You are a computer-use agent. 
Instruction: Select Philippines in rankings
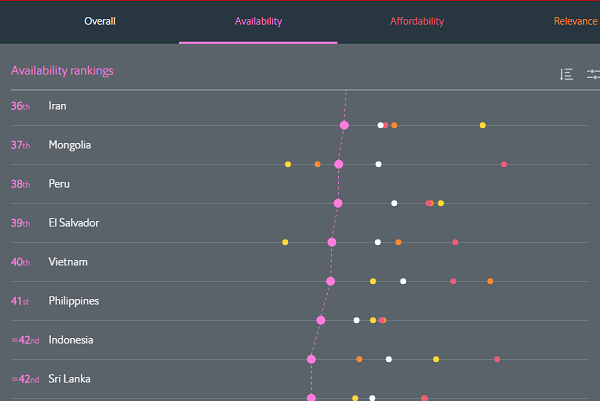[x=74, y=301]
